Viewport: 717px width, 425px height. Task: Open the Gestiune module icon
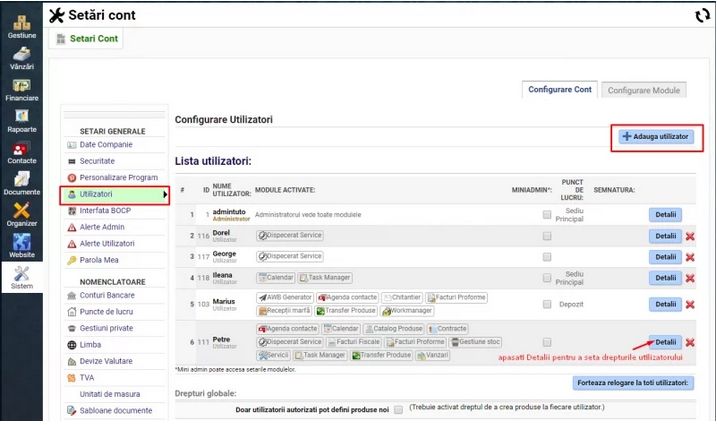[21, 20]
